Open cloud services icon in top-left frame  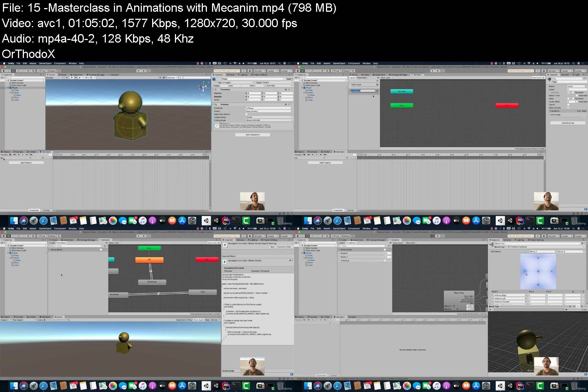[x=250, y=71]
